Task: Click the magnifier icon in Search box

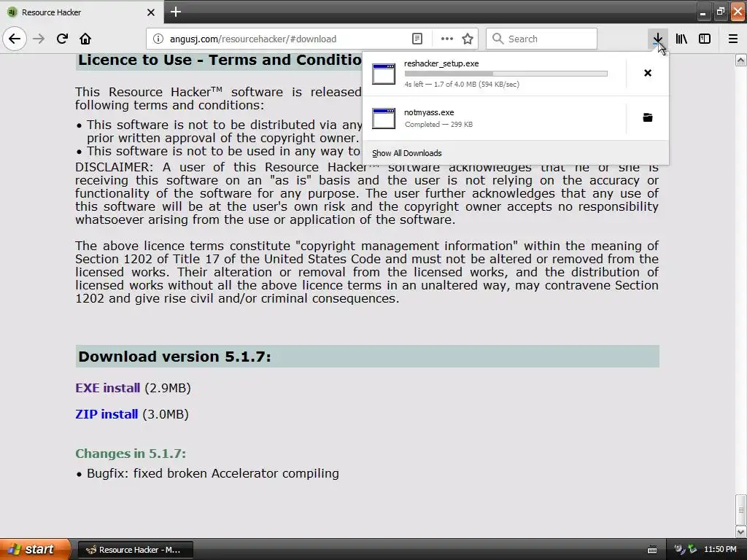Action: (498, 39)
